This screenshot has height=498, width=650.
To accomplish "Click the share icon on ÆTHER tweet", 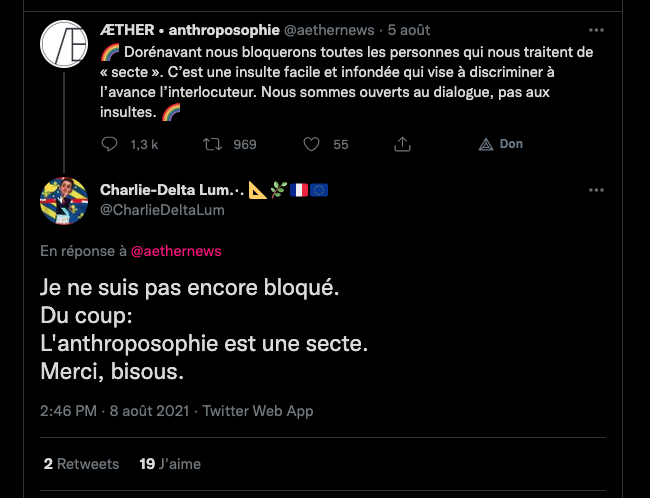I will point(403,144).
